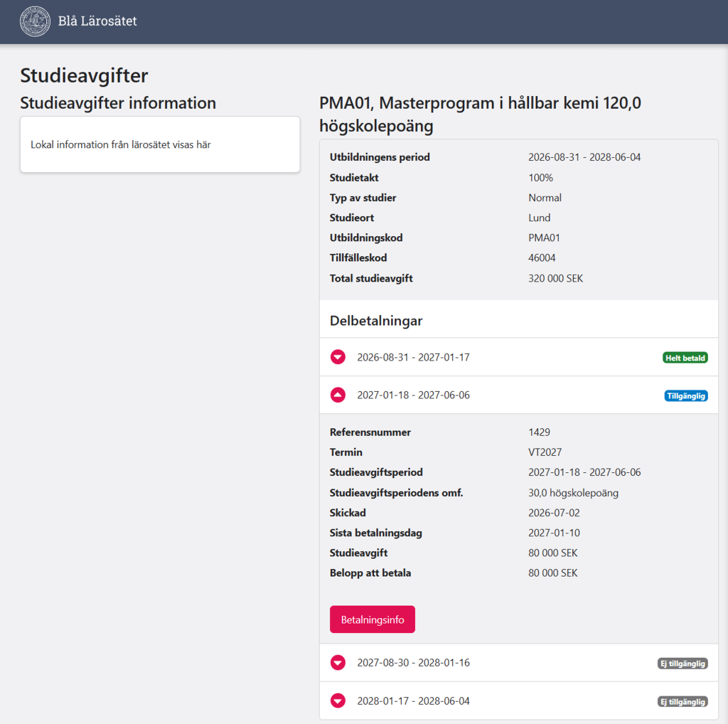Click the Skickad date 2026-07-02

point(554,513)
